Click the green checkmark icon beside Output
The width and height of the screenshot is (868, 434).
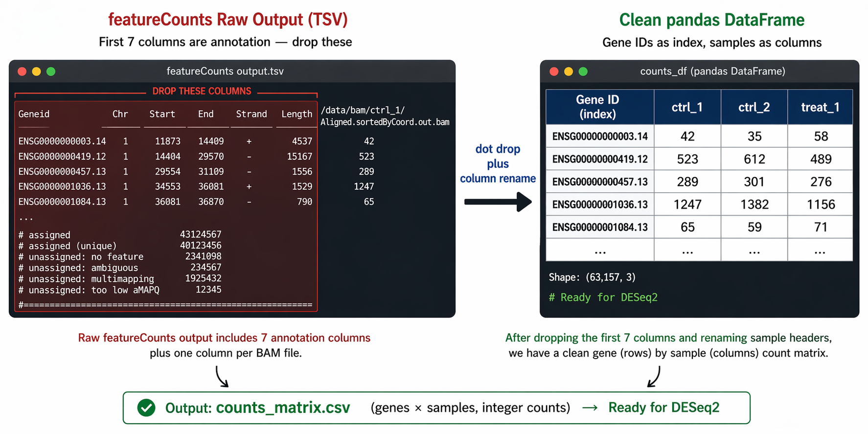coord(146,408)
